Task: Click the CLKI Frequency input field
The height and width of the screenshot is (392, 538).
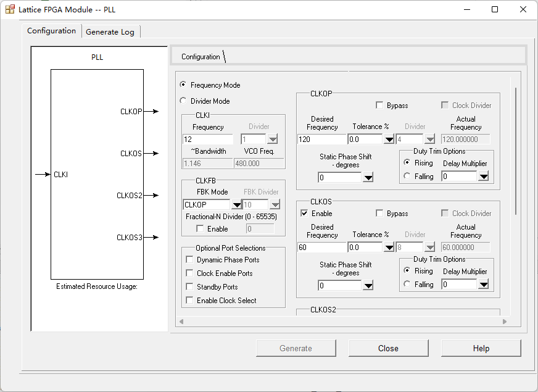Action: [x=208, y=139]
